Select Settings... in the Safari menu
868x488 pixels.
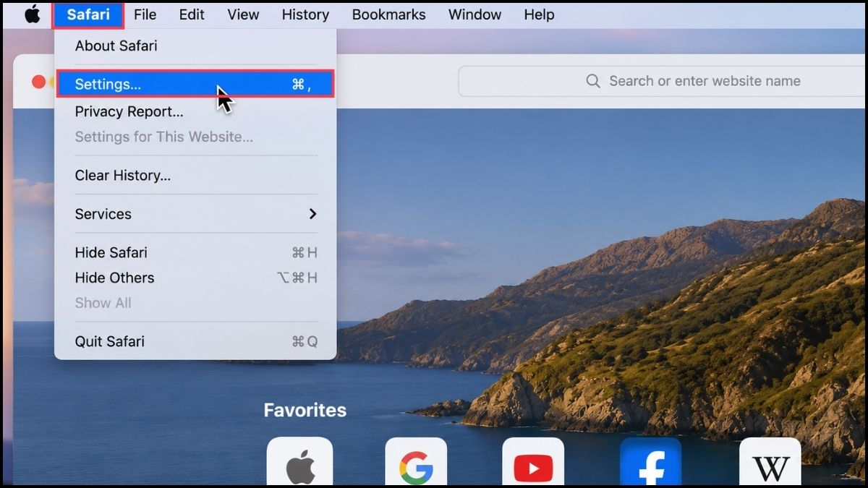pos(195,84)
